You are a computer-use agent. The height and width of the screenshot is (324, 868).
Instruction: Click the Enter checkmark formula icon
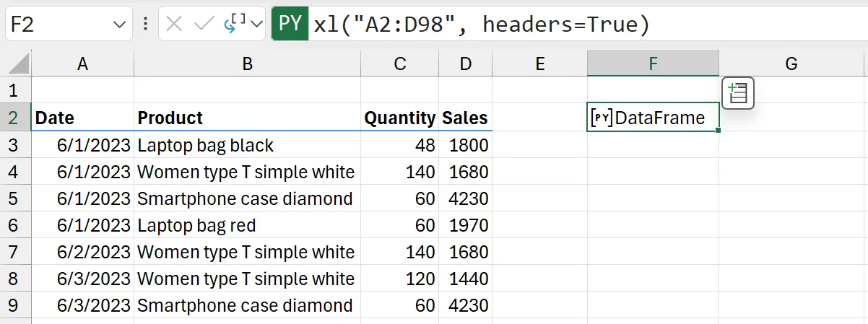204,25
